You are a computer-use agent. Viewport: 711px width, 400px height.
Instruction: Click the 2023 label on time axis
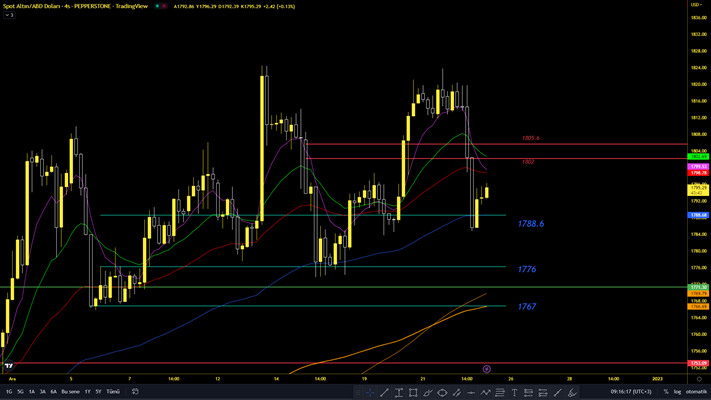(x=657, y=379)
